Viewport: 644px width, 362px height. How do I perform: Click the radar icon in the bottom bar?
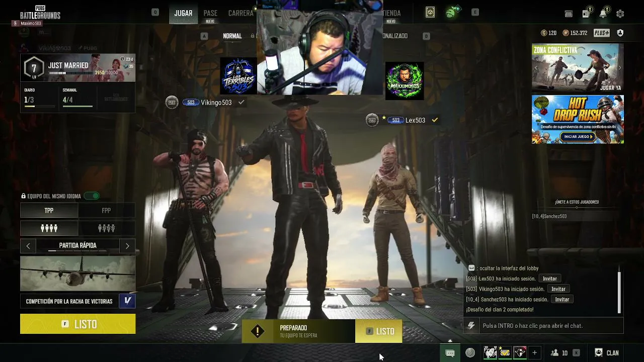[x=470, y=353]
